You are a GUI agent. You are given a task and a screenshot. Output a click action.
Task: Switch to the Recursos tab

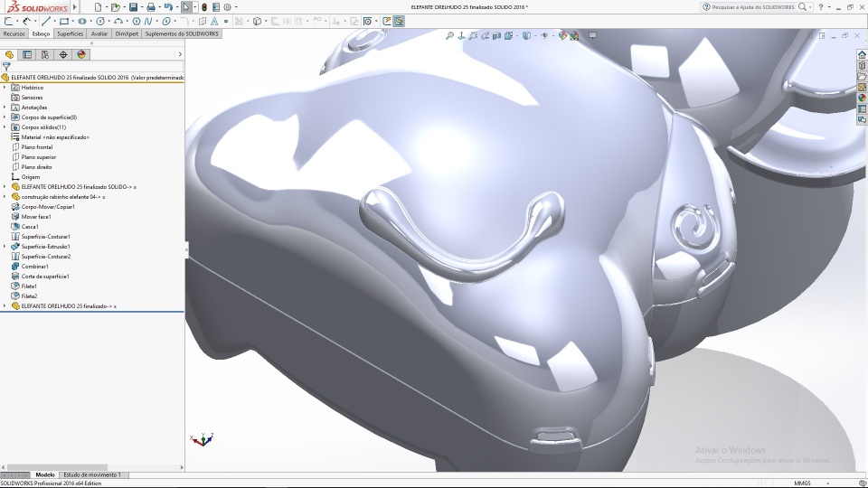point(14,33)
